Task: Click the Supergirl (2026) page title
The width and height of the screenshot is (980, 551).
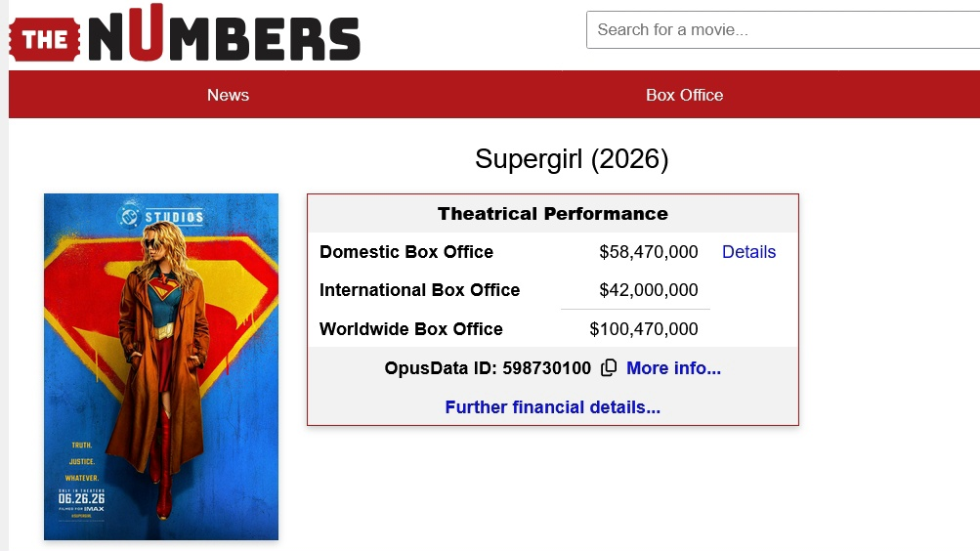Action: pyautogui.click(x=572, y=158)
